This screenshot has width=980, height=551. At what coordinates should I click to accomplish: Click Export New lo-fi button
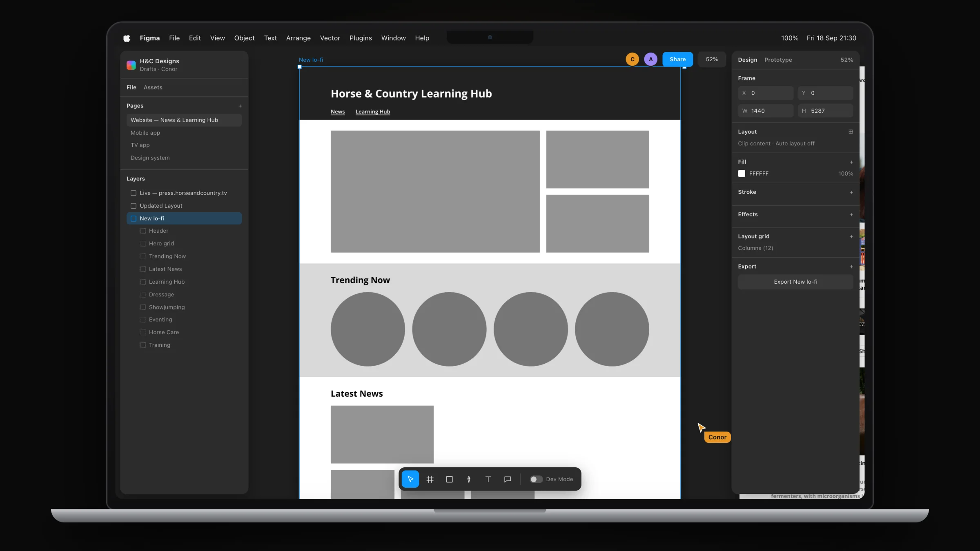(x=795, y=282)
